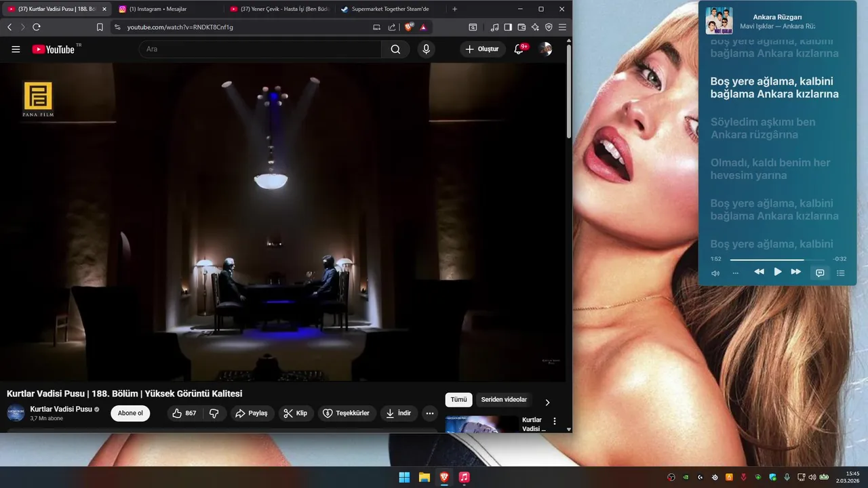Open Brave main hamburger menu
This screenshot has height=488, width=868.
(x=562, y=27)
